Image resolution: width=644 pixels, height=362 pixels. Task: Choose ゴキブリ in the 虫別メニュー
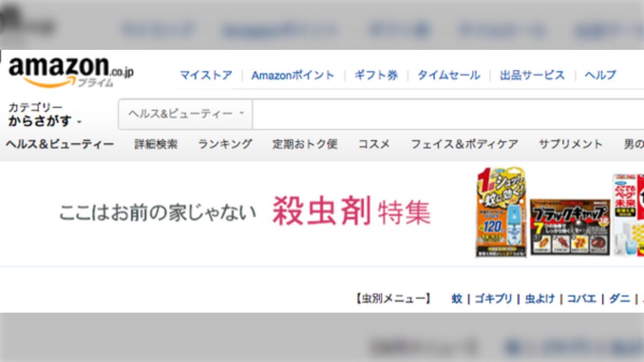tap(493, 299)
